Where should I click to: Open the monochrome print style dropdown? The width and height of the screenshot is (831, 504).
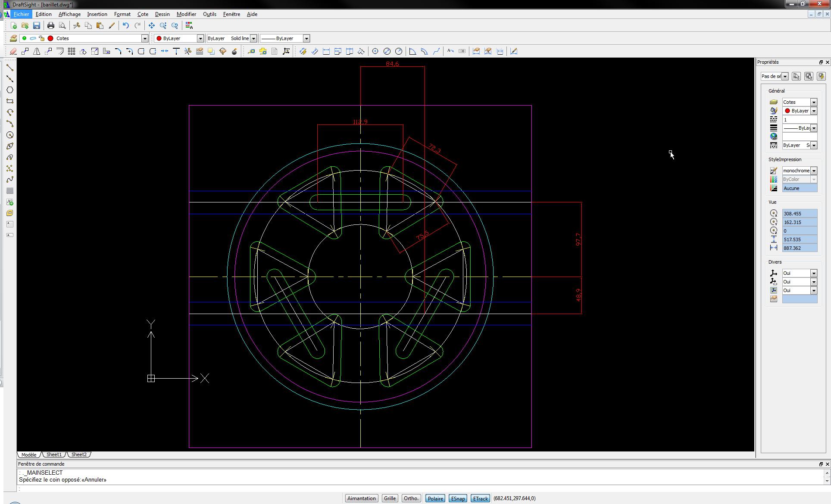tap(813, 171)
